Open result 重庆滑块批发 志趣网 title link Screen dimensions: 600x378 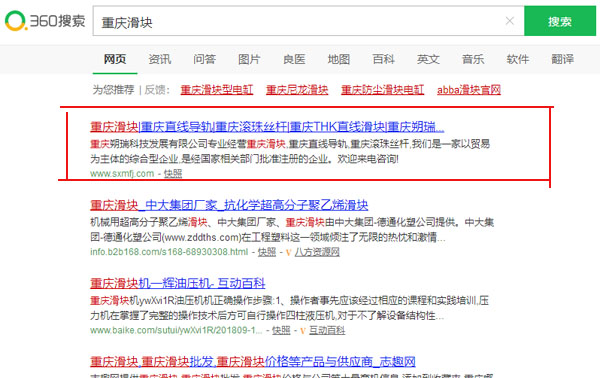pyautogui.click(x=253, y=362)
